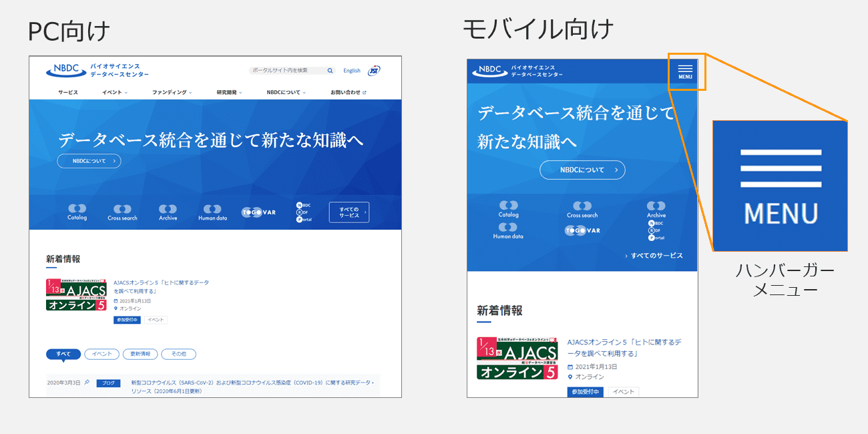The height and width of the screenshot is (434, 868).
Task: Select the すべて filter pill
Action: (x=63, y=354)
